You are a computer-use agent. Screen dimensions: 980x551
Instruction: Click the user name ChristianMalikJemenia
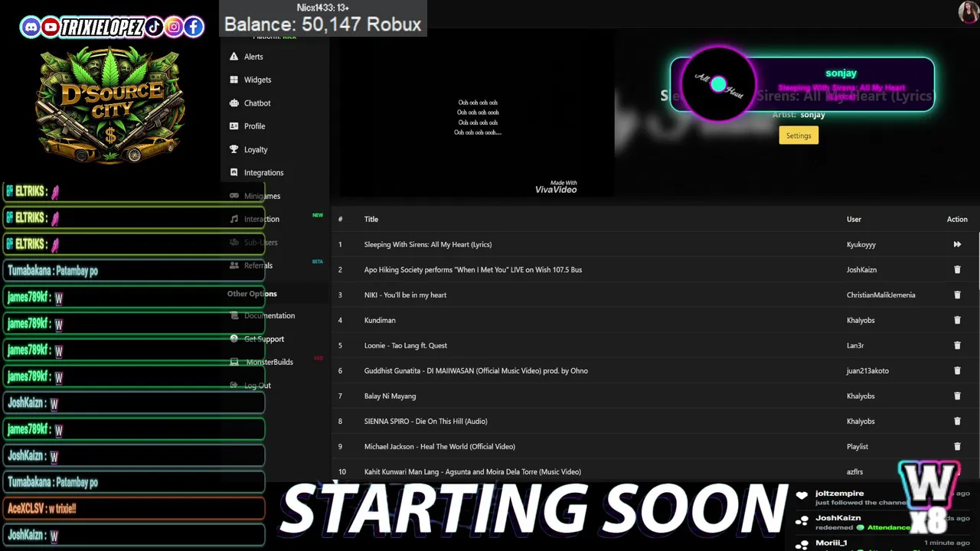(x=880, y=295)
